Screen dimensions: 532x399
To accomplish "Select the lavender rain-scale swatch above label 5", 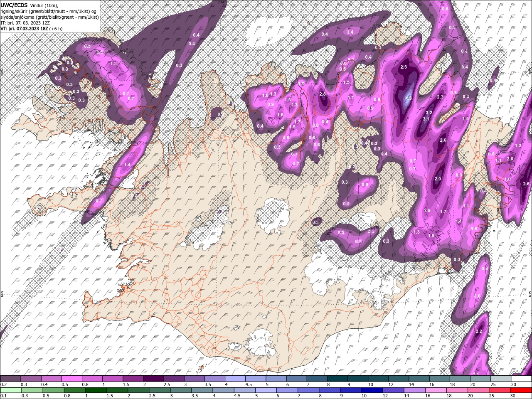I will point(266,390).
